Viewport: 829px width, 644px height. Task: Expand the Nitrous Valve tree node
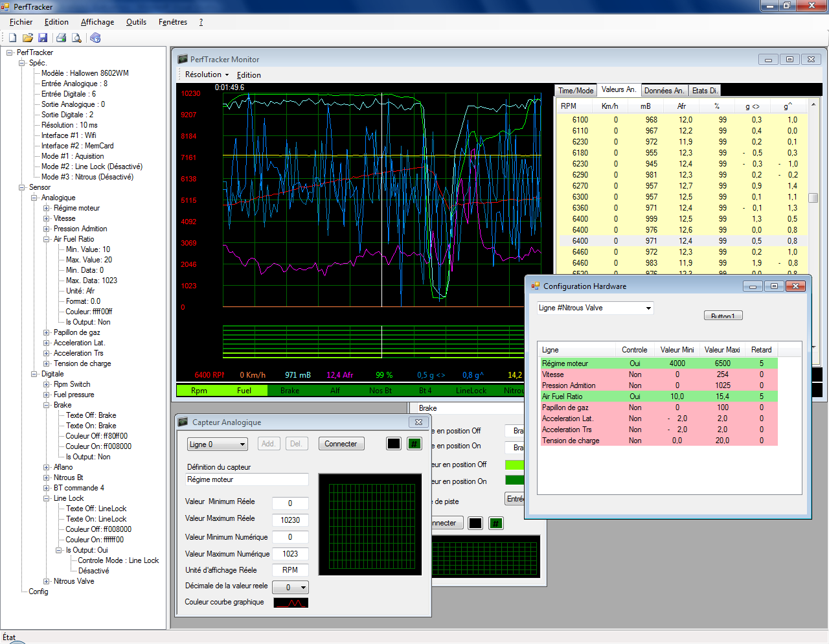point(47,581)
